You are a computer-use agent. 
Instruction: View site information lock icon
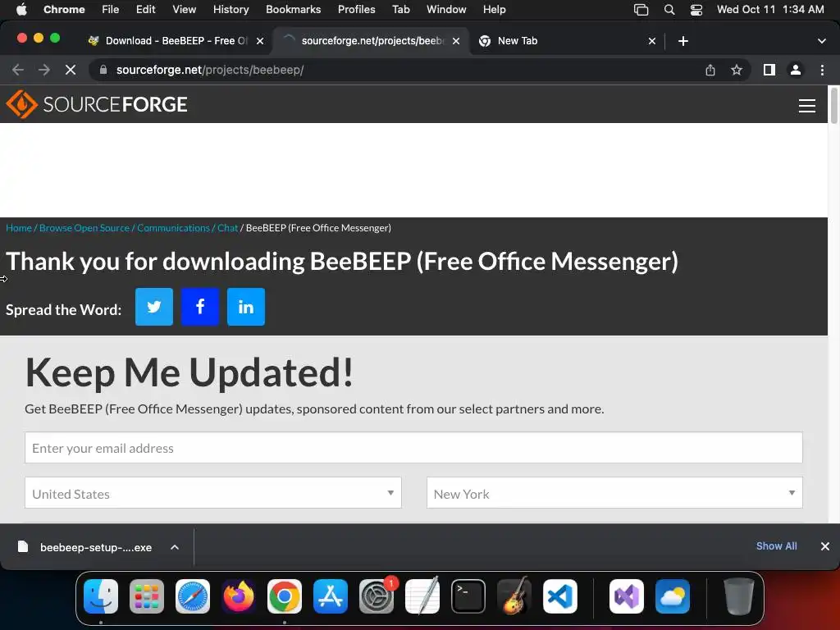click(x=103, y=70)
